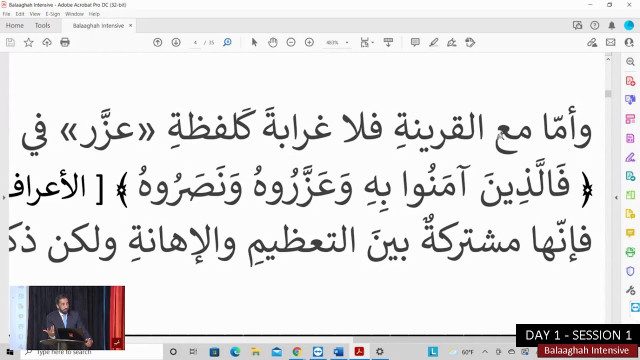This screenshot has height=360, width=640.
Task: Go to next page with down arrow
Action: (x=176, y=42)
